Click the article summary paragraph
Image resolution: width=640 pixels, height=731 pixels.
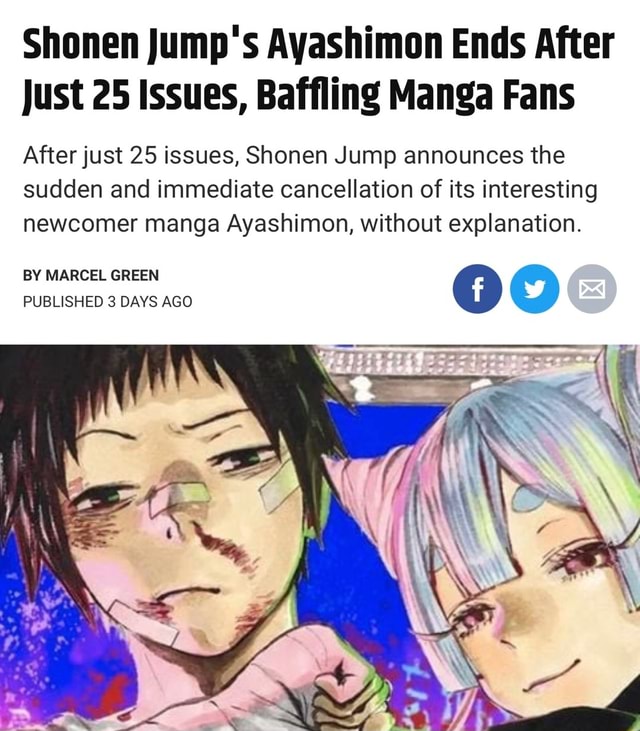310,189
